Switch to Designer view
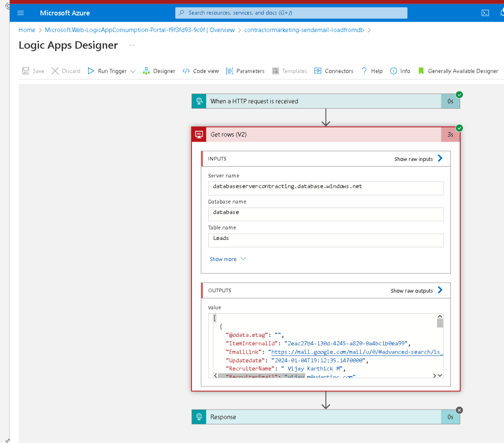 (159, 71)
